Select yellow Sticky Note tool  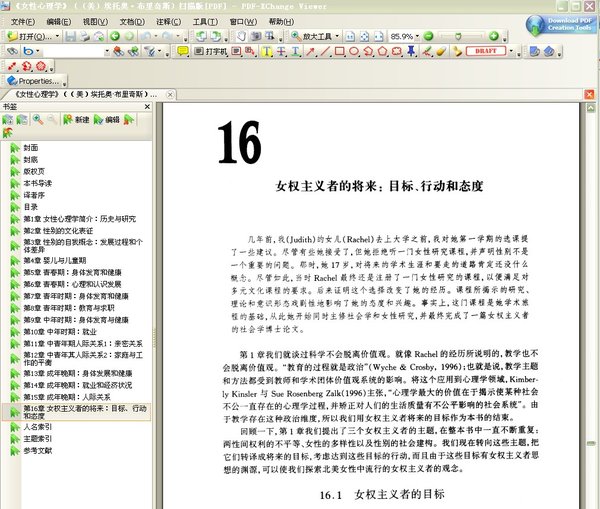[183, 51]
